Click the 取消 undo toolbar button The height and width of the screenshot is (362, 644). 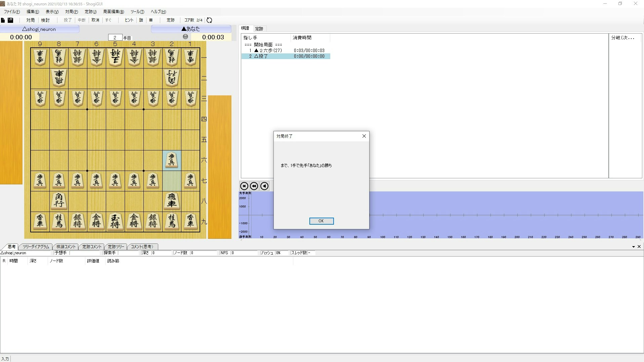(95, 20)
